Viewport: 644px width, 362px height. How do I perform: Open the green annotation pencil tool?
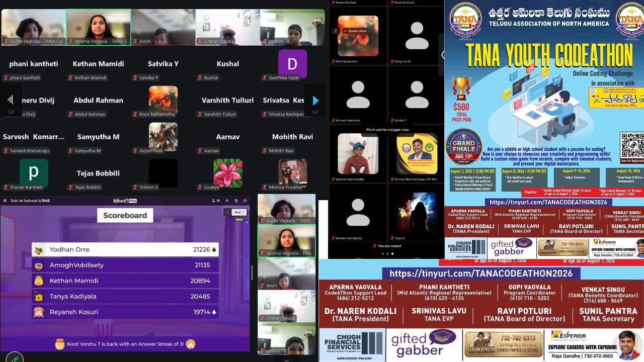coord(15,359)
